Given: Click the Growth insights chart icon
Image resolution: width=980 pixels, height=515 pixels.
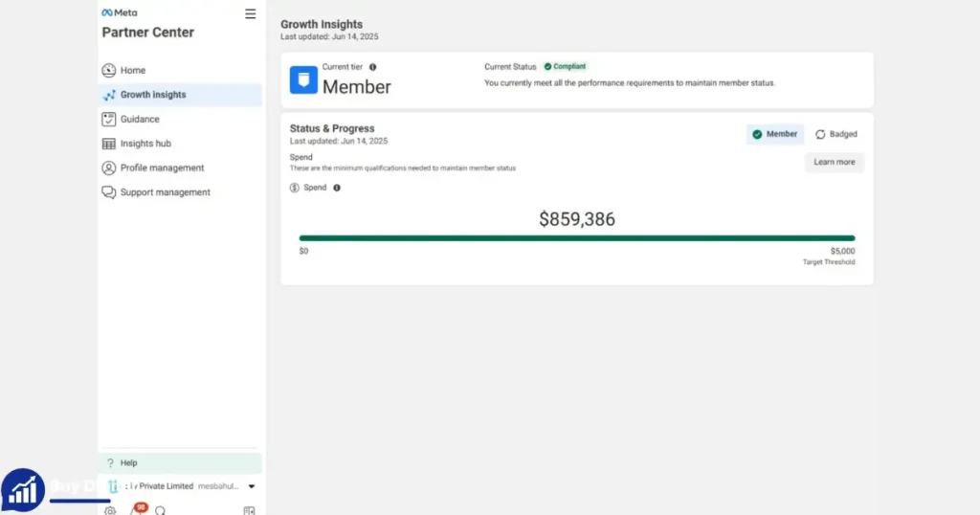Looking at the screenshot, I should coord(109,95).
